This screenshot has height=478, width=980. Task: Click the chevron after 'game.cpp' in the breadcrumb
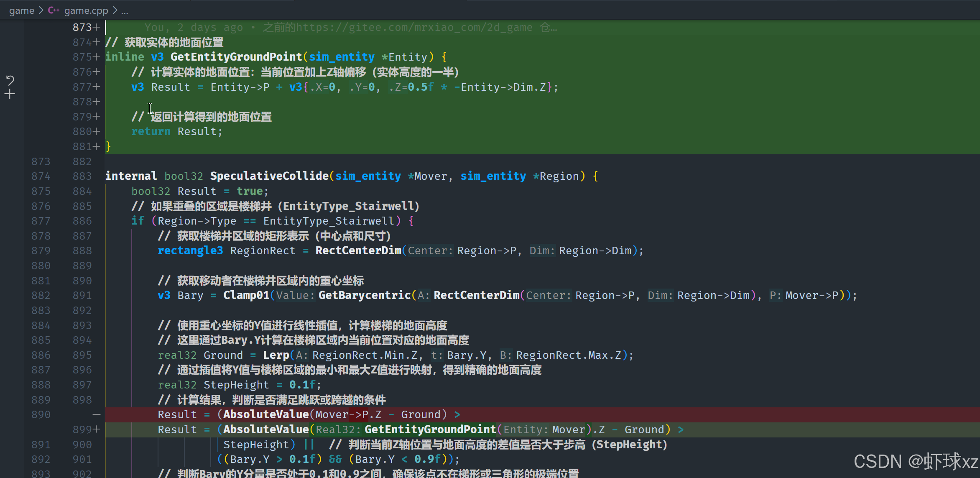point(115,10)
